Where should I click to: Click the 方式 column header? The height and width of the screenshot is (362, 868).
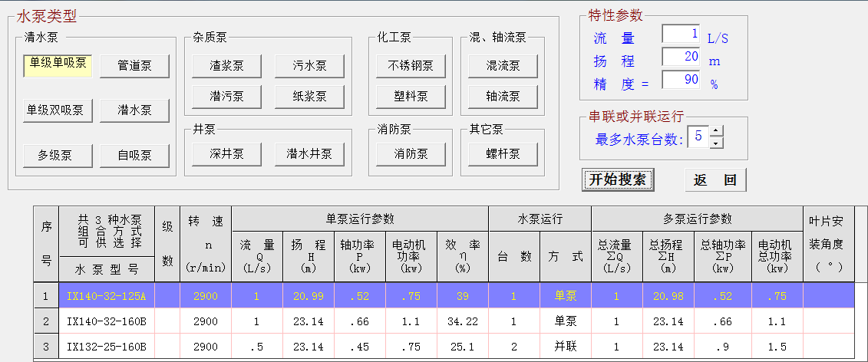566,256
